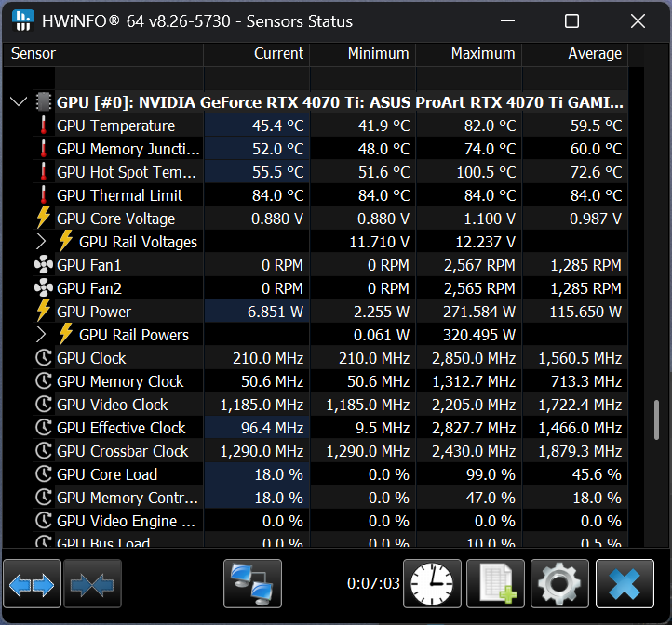Click the 2,567 RPM Fan1 maximum value
Image resolution: width=672 pixels, height=625 pixels.
[479, 265]
